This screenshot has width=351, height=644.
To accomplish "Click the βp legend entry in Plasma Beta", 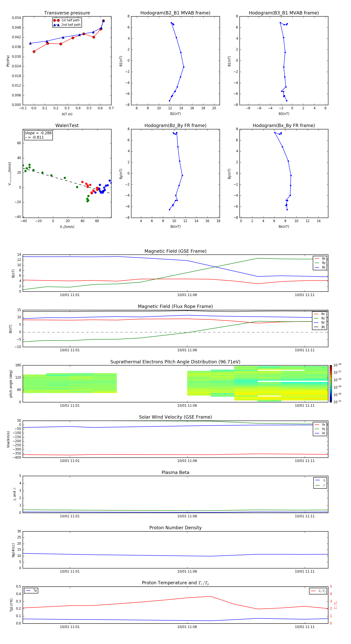I will tap(320, 480).
